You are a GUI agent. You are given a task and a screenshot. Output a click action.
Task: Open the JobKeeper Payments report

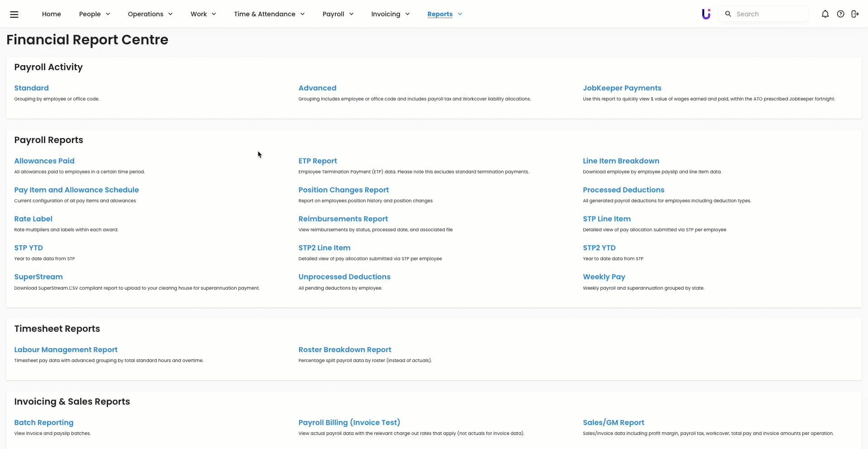pos(622,88)
